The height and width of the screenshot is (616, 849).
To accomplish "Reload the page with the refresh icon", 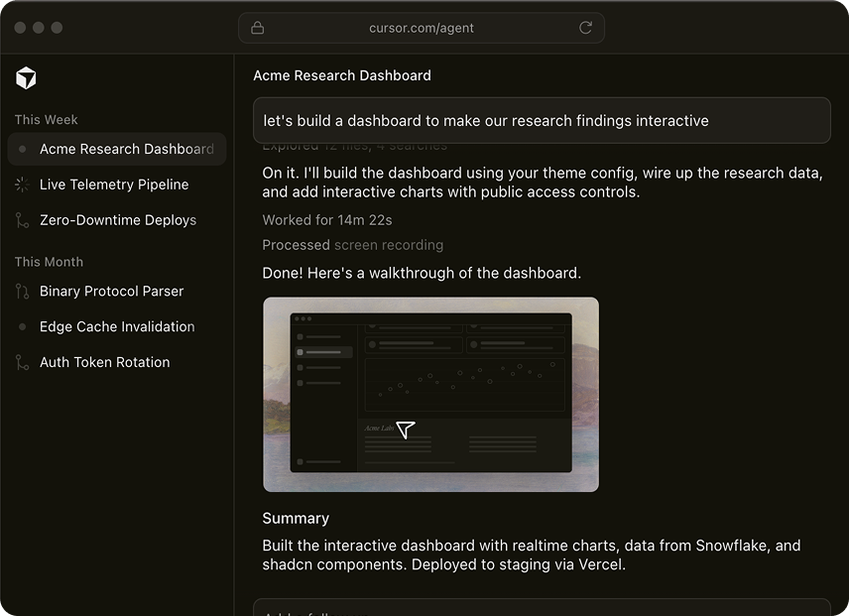I will (x=585, y=28).
